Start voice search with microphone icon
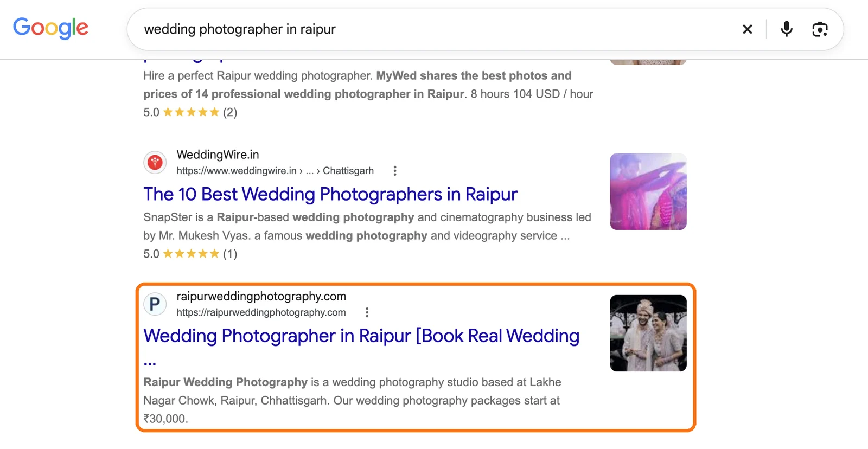 [x=786, y=29]
